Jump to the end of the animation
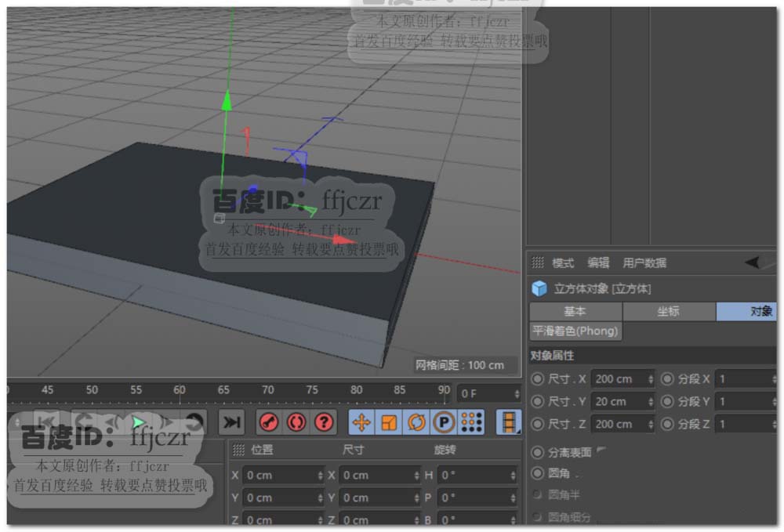This screenshot has width=784, height=532. (231, 422)
